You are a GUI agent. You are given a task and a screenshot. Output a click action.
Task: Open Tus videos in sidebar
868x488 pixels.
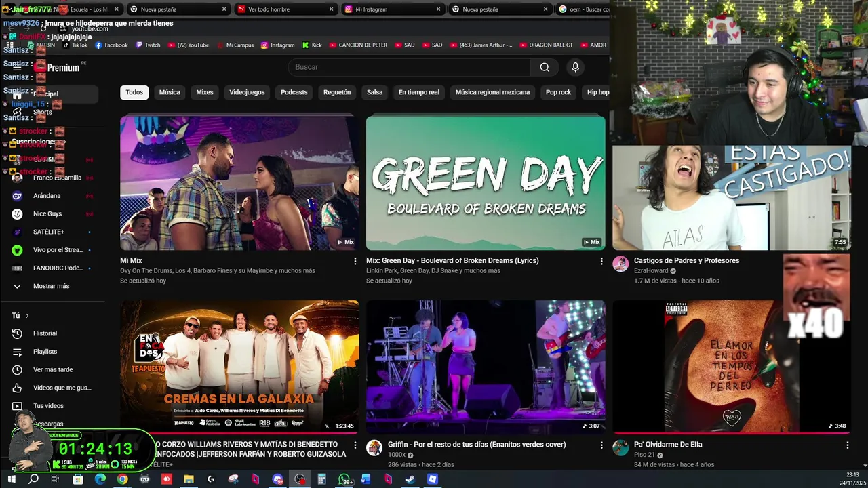[52, 406]
